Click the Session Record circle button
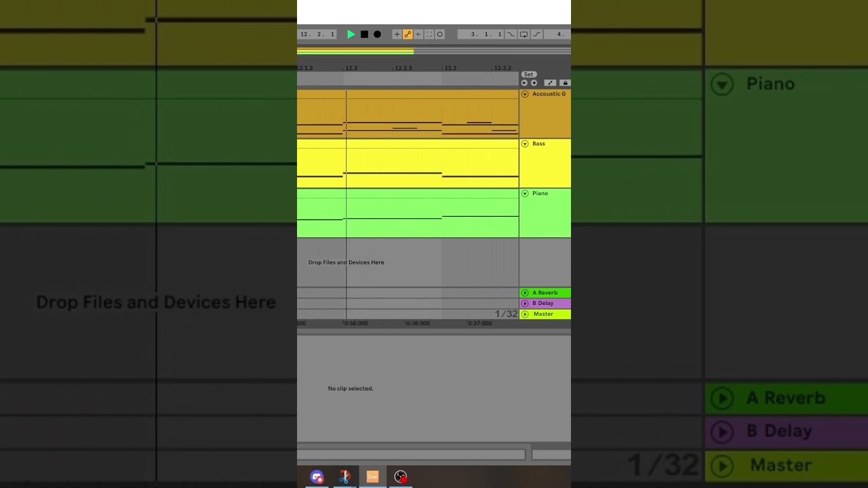Screen dimensions: 868x488 pos(439,35)
